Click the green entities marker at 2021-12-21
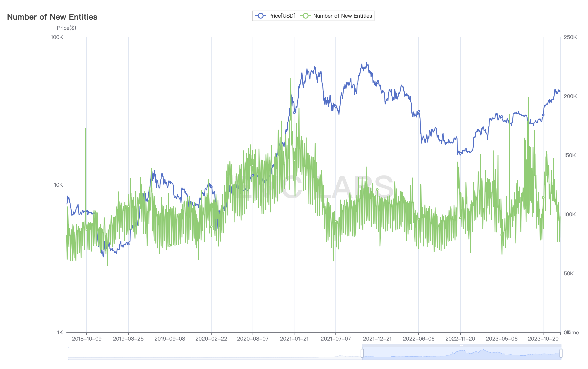 click(x=377, y=190)
